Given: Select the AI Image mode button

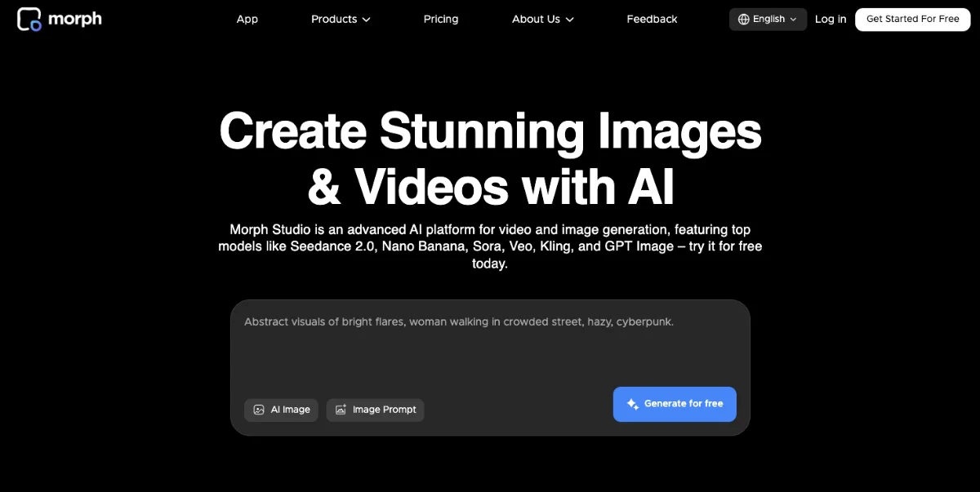Looking at the screenshot, I should click(x=281, y=410).
